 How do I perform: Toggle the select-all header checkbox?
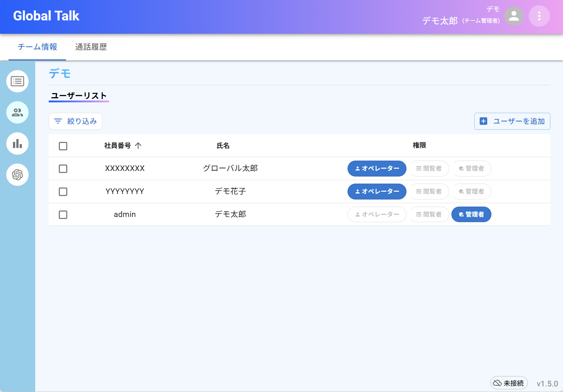tap(63, 146)
